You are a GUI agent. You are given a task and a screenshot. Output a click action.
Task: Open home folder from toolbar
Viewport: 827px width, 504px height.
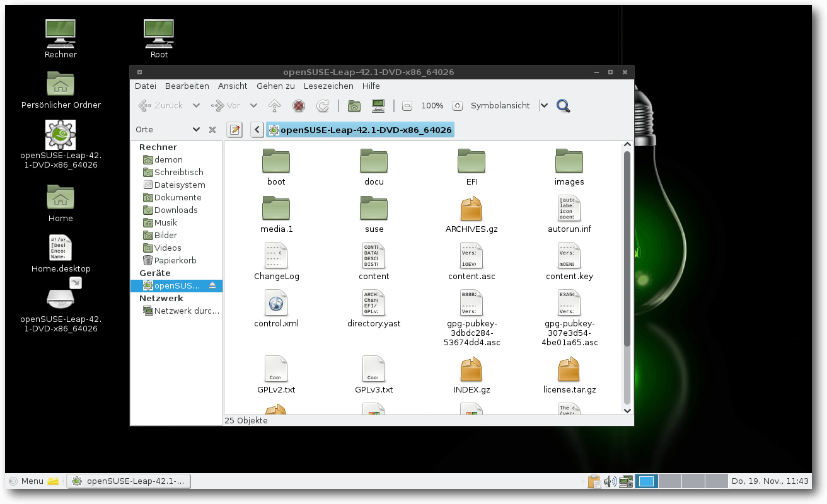click(x=354, y=106)
